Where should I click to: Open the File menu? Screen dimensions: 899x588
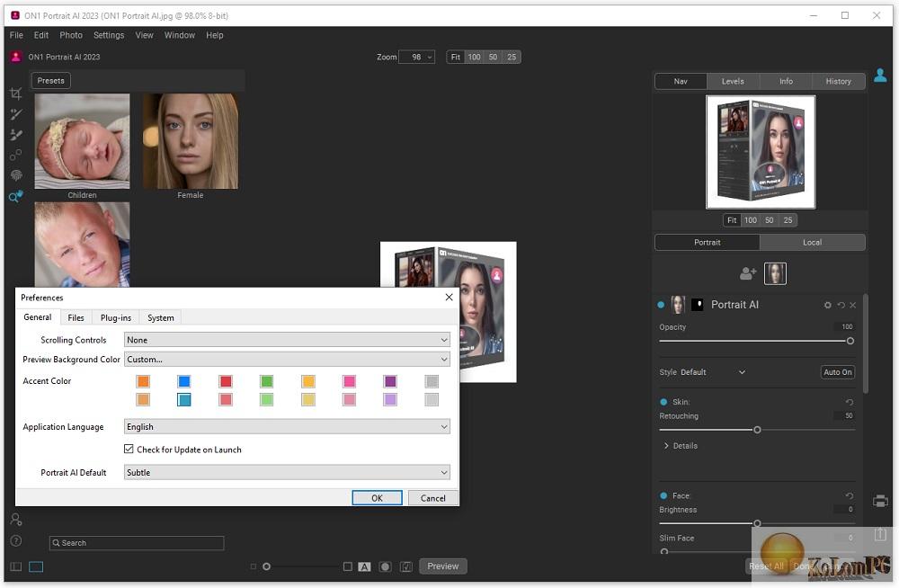[x=16, y=35]
